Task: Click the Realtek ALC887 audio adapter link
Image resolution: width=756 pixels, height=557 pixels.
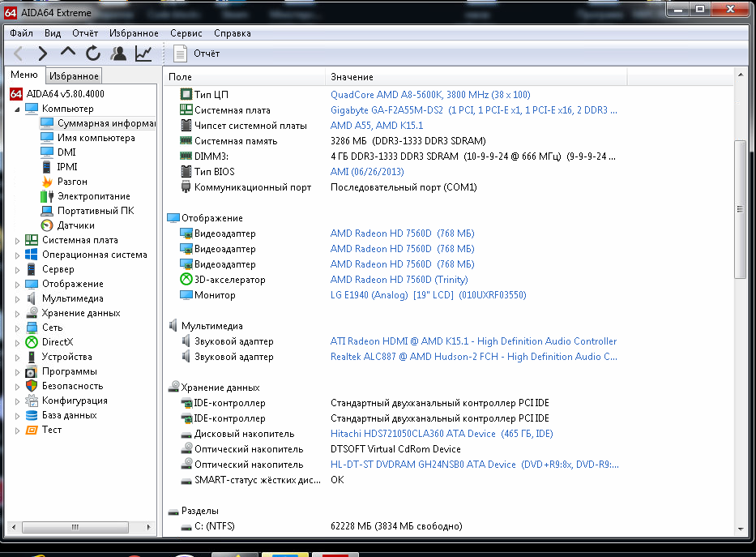Action: point(474,357)
